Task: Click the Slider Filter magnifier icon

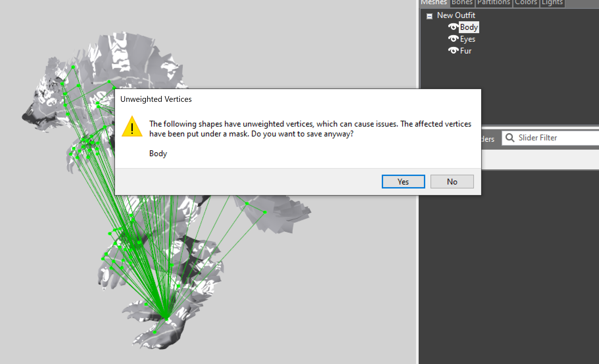Action: 510,138
